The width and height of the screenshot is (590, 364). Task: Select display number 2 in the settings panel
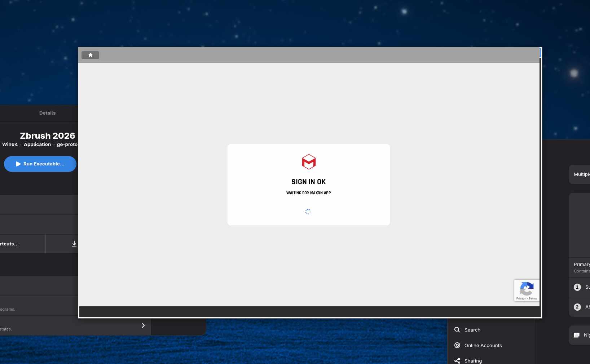point(577,307)
